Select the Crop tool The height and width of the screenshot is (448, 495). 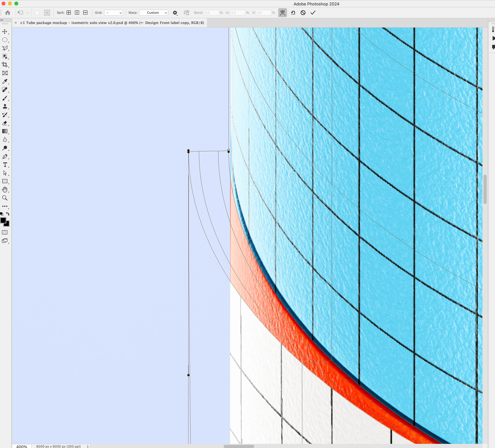5,65
